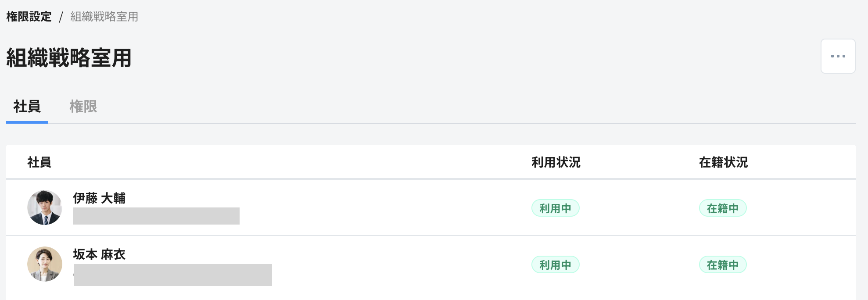Open the three-dot more options menu
This screenshot has width=868, height=300.
pos(838,56)
